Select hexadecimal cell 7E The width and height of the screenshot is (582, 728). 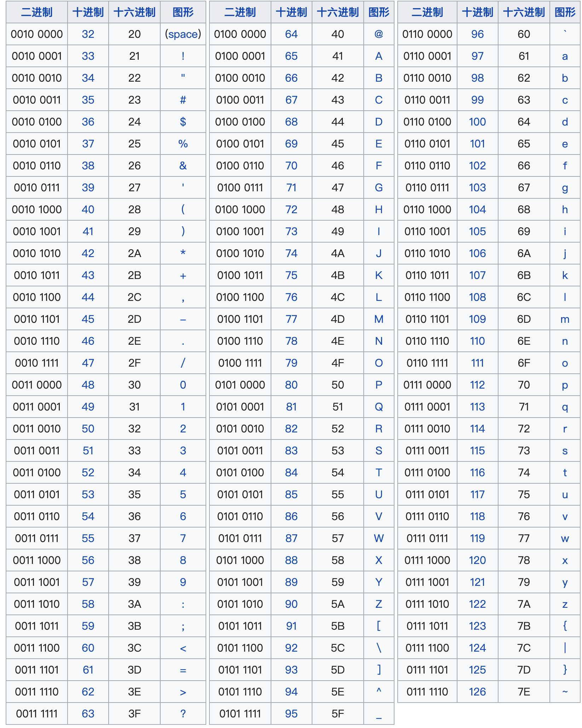(524, 692)
